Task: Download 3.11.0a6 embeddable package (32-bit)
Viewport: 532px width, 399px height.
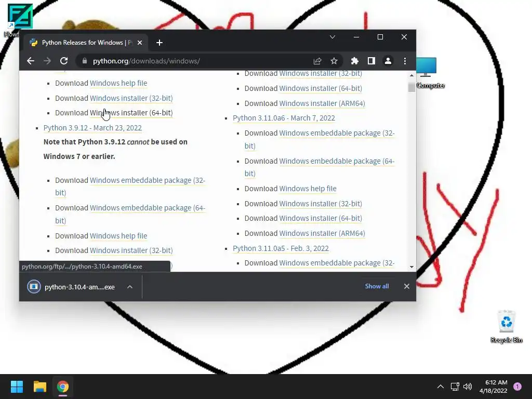Action: click(337, 133)
